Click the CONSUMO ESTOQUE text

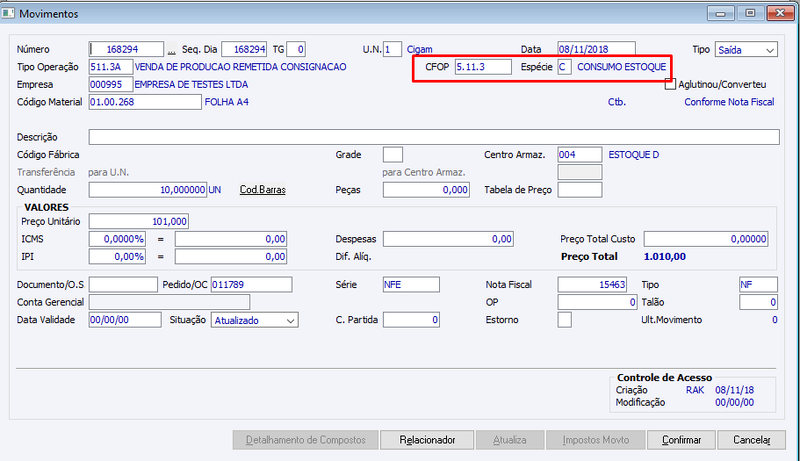621,67
